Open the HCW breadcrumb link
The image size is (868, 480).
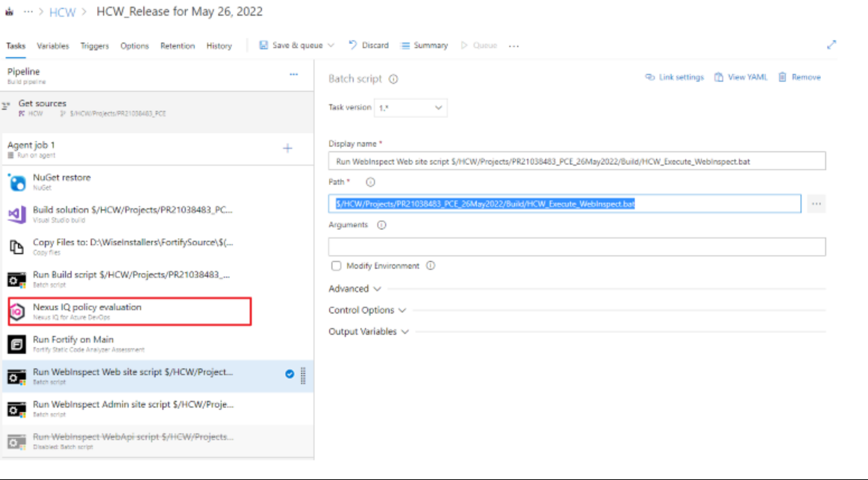[x=62, y=12]
